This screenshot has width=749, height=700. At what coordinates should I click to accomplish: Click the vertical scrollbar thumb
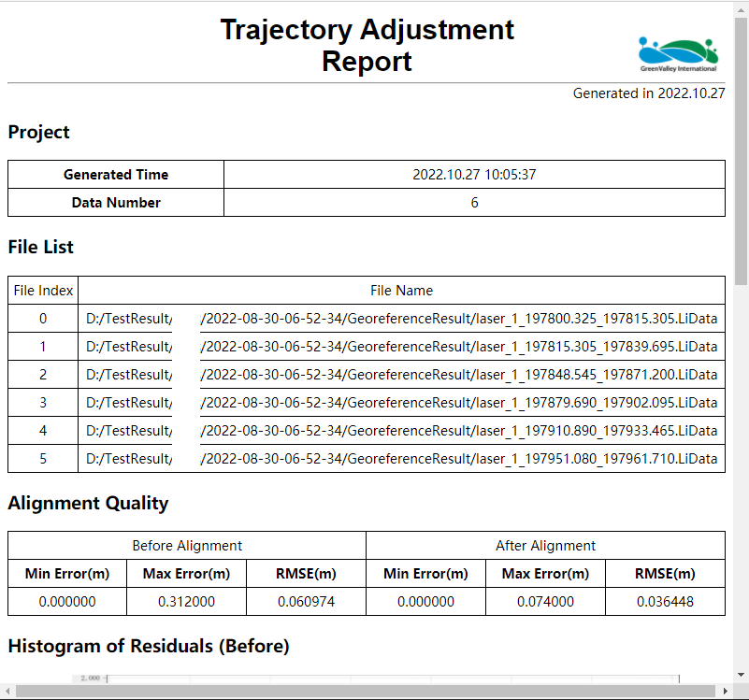pyautogui.click(x=741, y=151)
